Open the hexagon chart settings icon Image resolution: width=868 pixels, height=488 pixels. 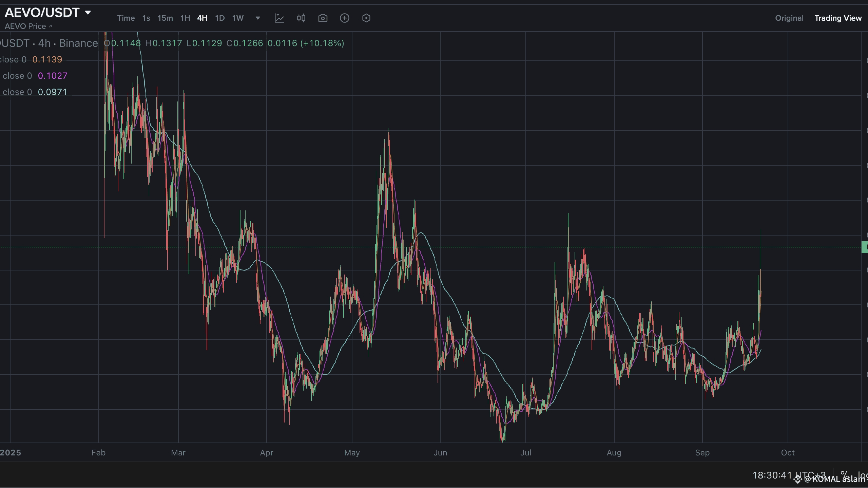point(366,18)
